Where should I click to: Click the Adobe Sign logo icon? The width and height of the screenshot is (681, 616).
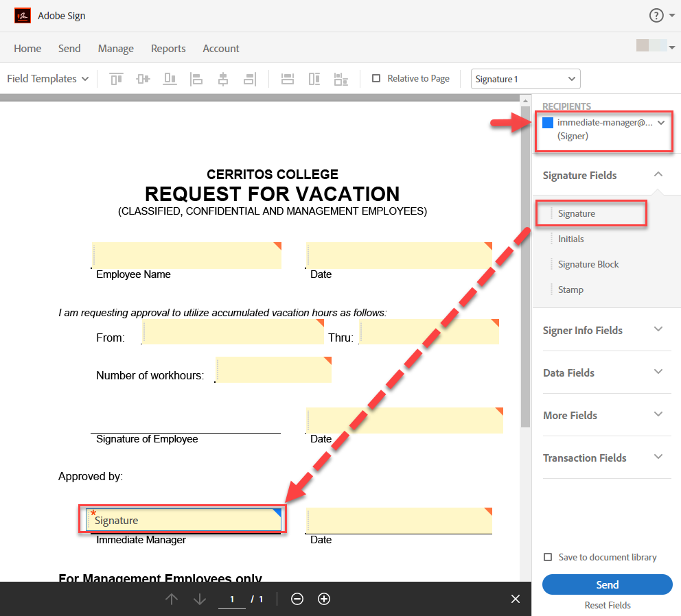(23, 16)
